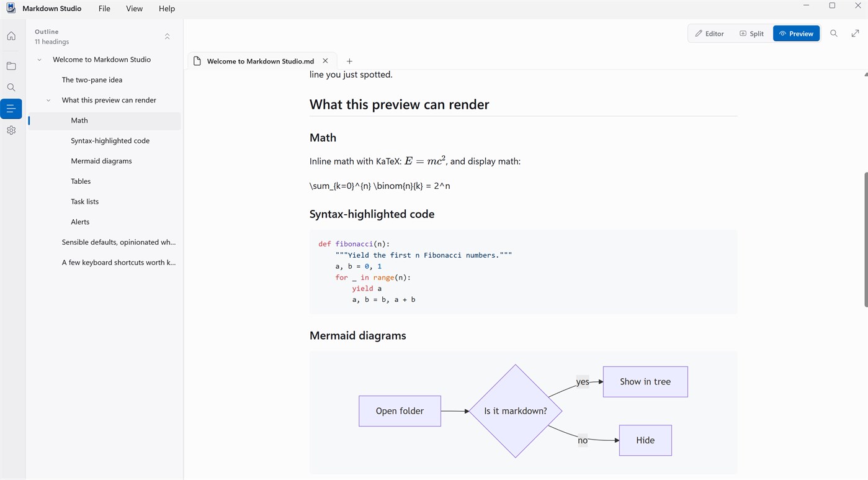Open the Search sidebar icon
Screen dimensions: 868x480
click(x=11, y=88)
